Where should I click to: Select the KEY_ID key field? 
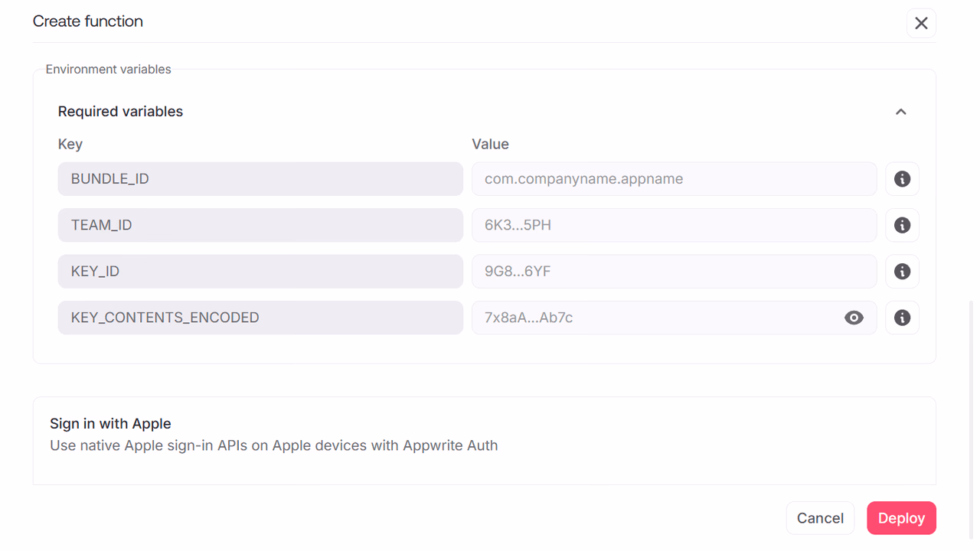pos(260,272)
